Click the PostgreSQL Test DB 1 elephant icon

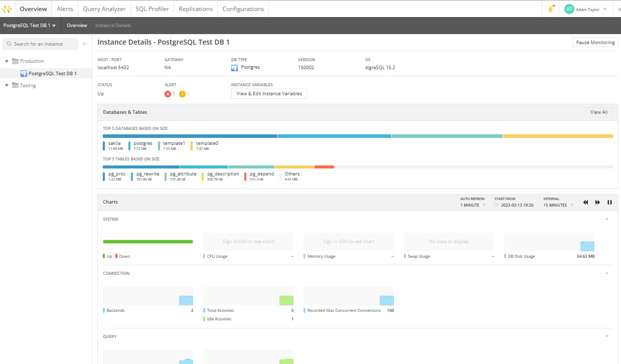click(x=24, y=74)
